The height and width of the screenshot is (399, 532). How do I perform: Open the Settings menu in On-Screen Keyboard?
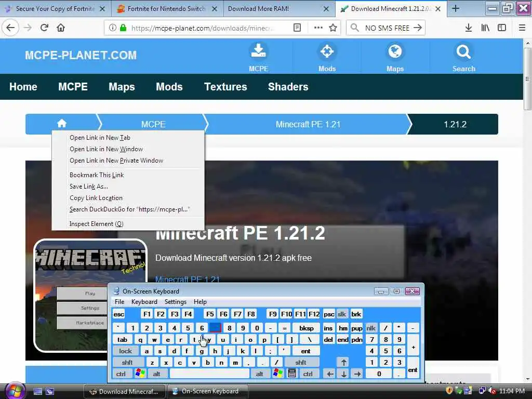[x=176, y=302]
